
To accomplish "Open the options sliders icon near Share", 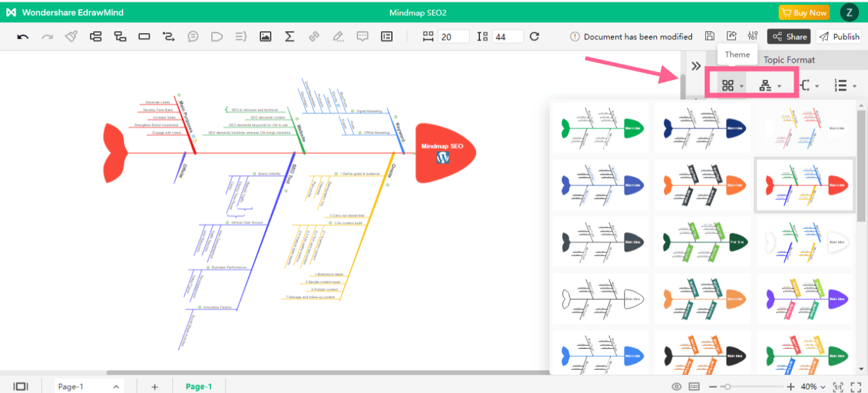I will pyautogui.click(x=753, y=36).
